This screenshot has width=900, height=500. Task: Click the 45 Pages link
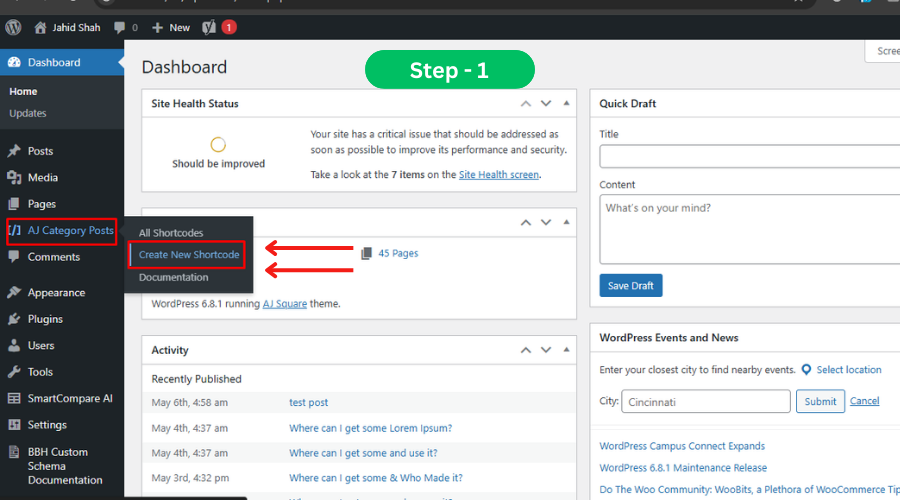398,253
